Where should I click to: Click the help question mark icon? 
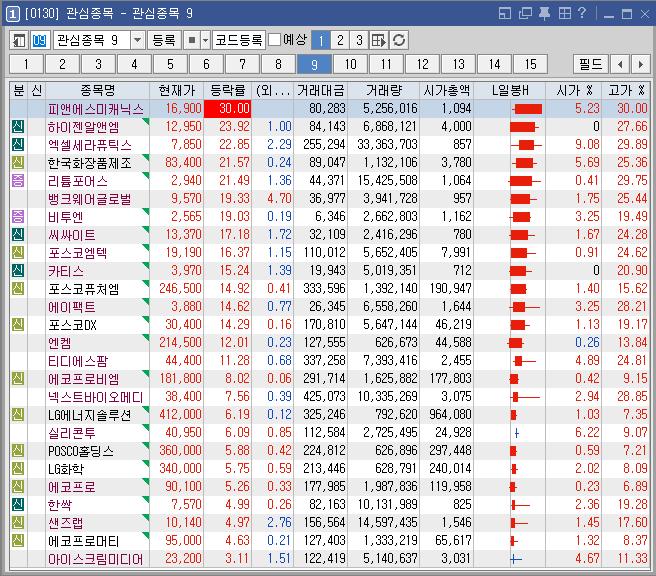tap(582, 13)
